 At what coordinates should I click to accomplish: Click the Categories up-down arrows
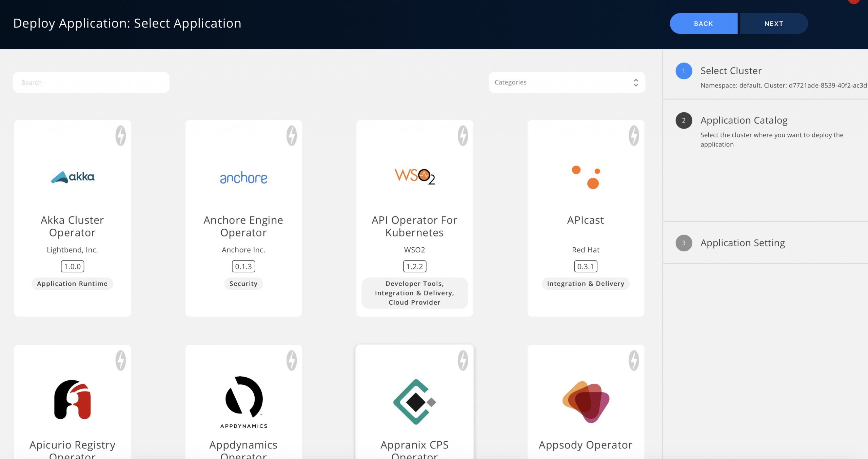636,82
